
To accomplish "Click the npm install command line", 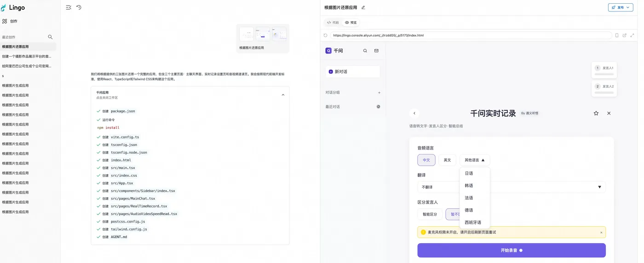I will pos(109,127).
